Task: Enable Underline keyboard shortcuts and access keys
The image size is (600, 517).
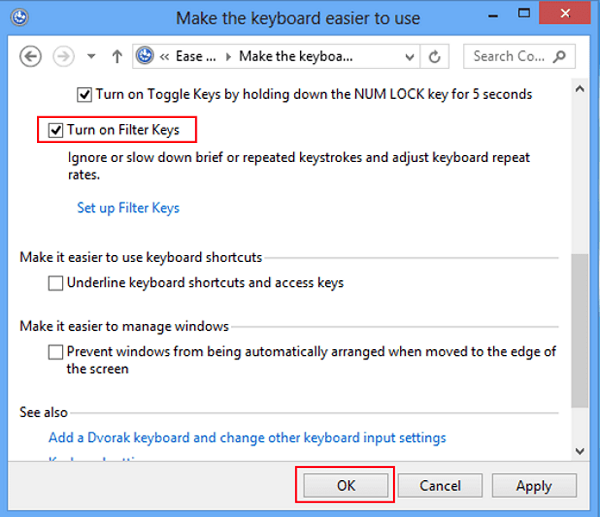Action: tap(56, 283)
